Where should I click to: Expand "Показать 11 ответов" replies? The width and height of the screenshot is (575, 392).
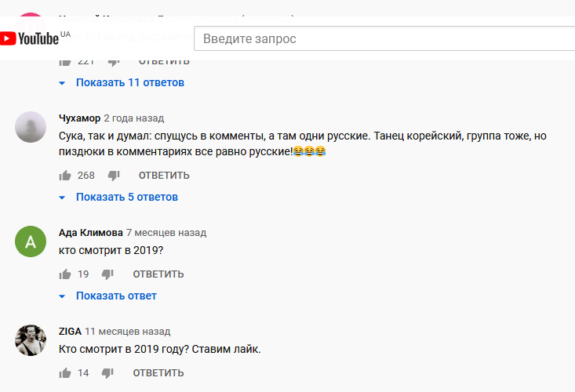(129, 82)
